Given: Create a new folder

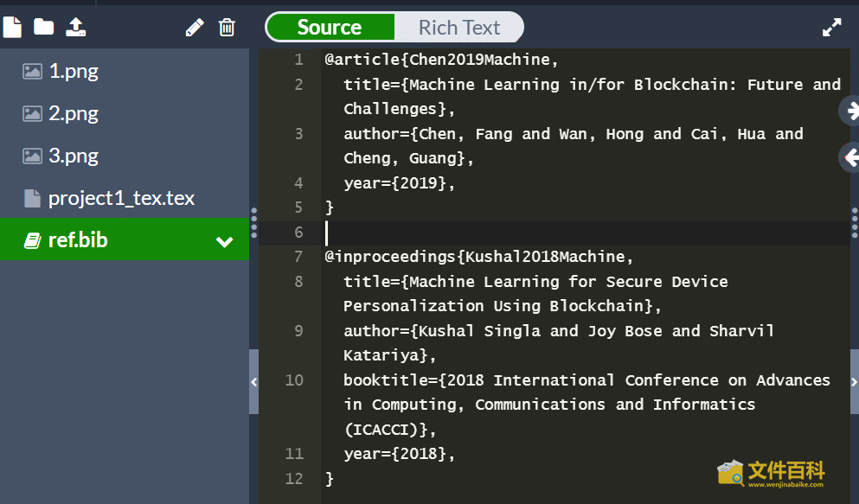Looking at the screenshot, I should [x=43, y=27].
